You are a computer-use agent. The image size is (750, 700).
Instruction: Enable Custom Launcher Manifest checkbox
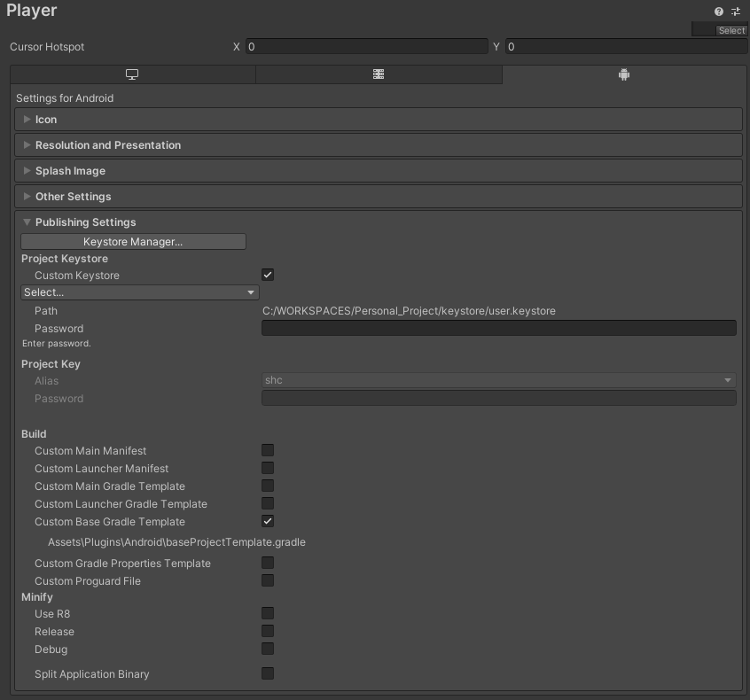click(268, 468)
